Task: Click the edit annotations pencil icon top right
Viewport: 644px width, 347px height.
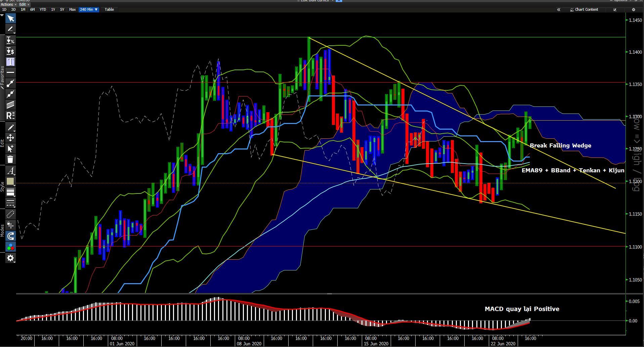Action: pyautogui.click(x=615, y=9)
